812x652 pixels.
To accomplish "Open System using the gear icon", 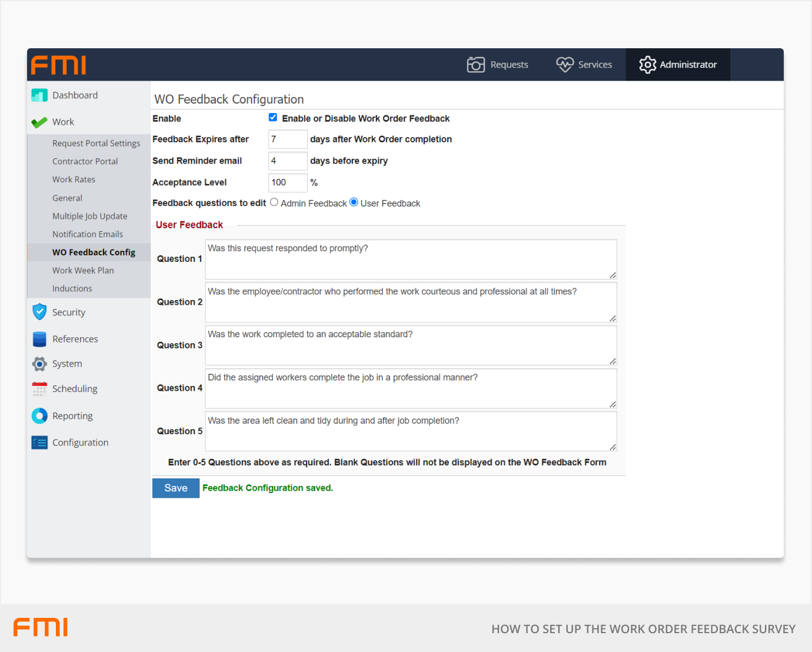I will [x=39, y=364].
